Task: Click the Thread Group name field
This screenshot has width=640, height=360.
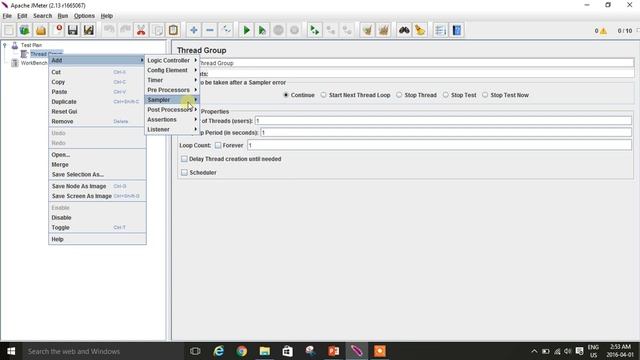Action: point(416,63)
